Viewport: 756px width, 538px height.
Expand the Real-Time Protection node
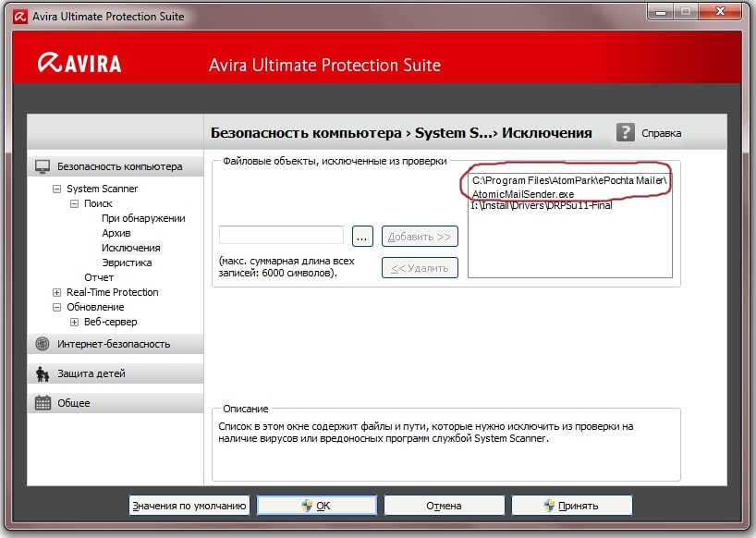coord(57,293)
